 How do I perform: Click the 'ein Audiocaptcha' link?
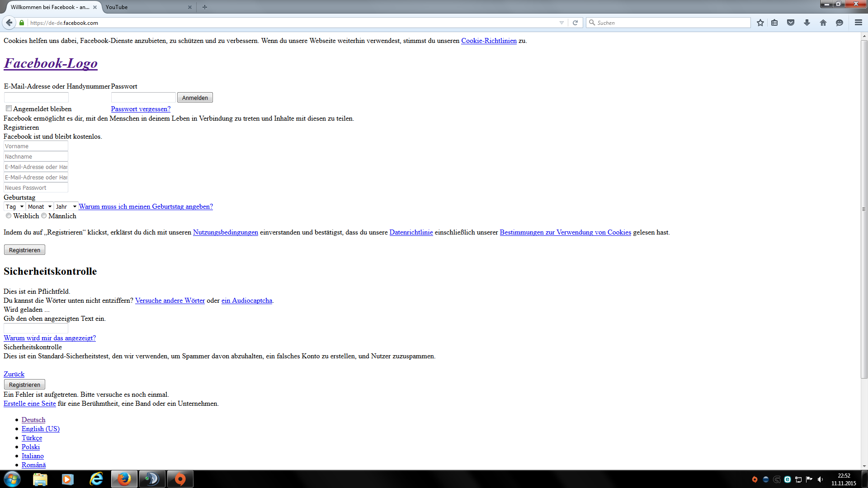tap(247, 300)
